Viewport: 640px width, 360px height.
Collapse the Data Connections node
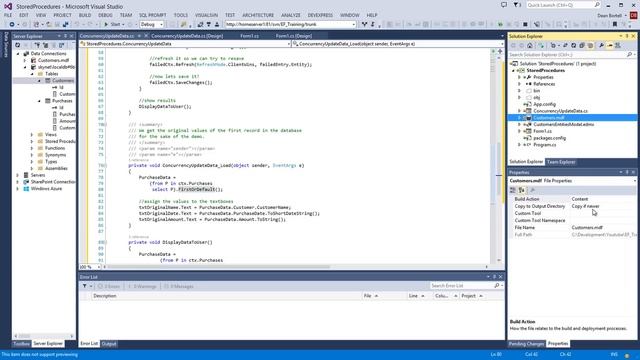(18, 53)
